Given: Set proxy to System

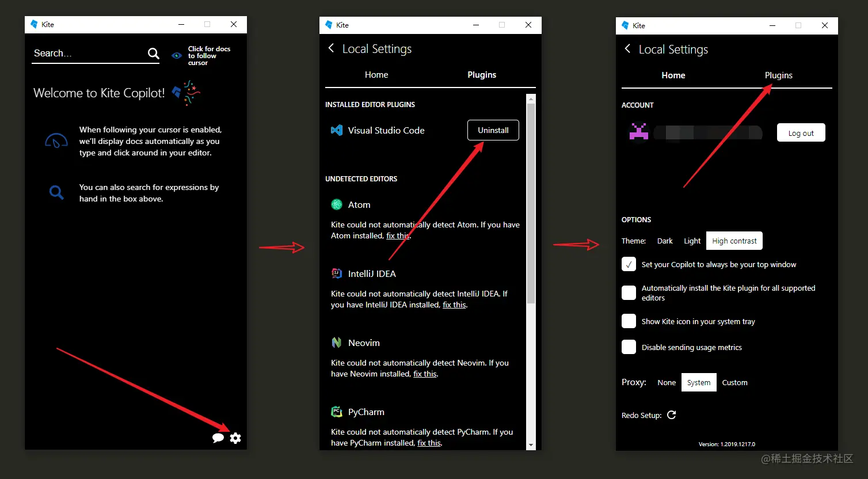Looking at the screenshot, I should click(x=699, y=382).
